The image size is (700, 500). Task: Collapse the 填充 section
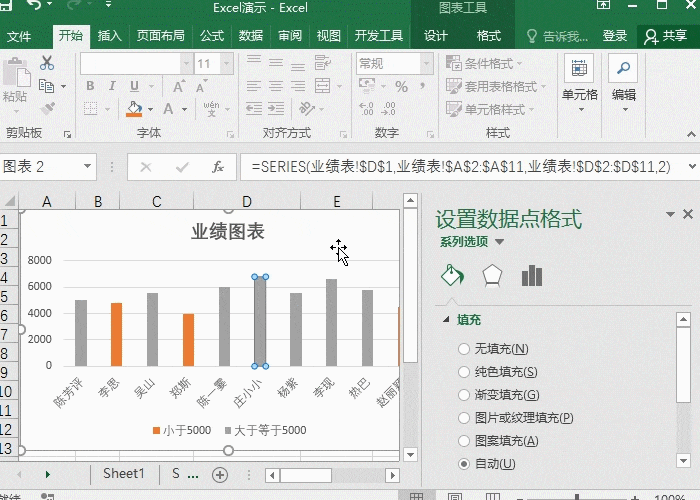446,319
